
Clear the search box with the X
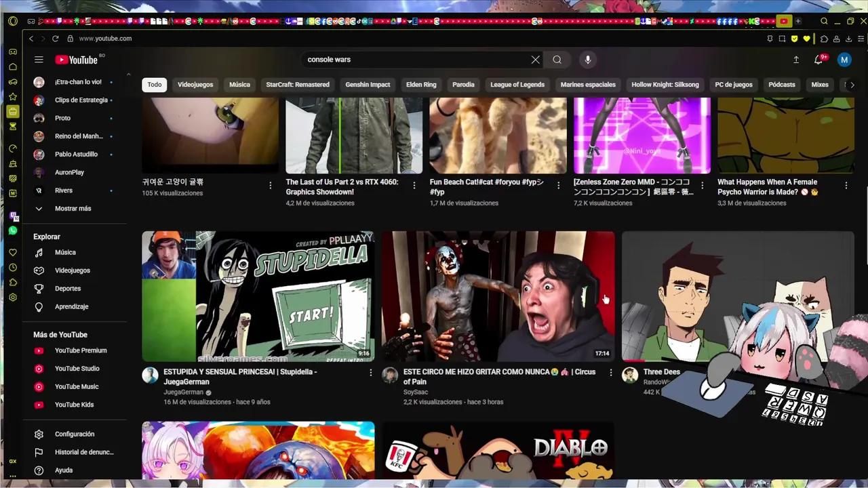[x=536, y=60]
